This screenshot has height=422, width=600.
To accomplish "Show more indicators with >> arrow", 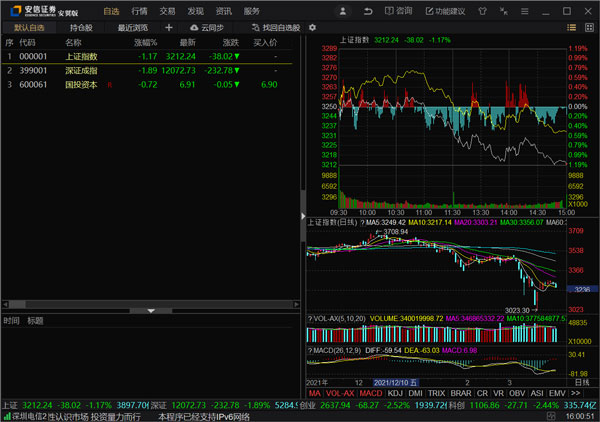I will [576, 393].
